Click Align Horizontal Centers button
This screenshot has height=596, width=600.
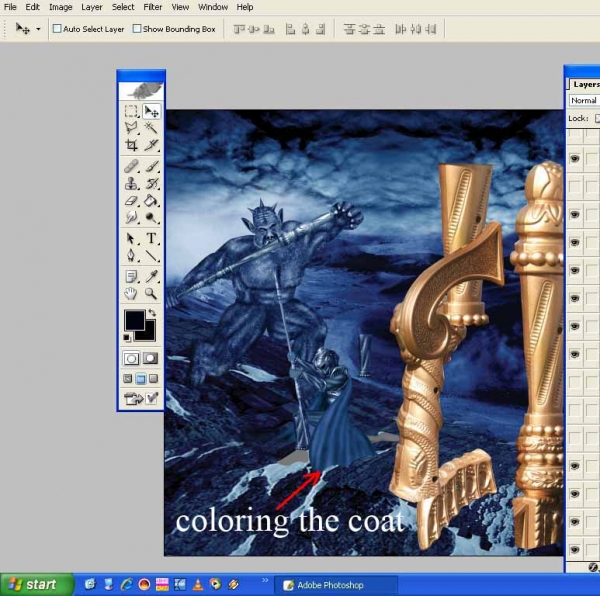[306, 29]
